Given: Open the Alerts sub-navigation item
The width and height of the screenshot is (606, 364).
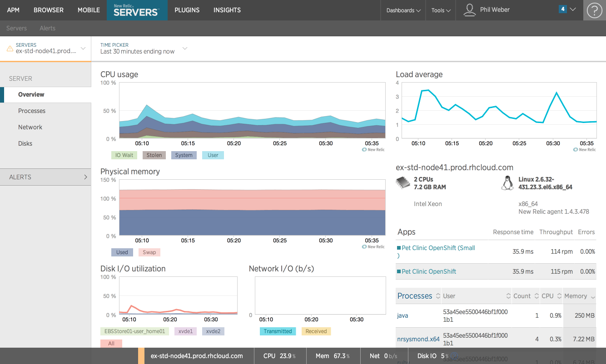Looking at the screenshot, I should click(x=47, y=28).
